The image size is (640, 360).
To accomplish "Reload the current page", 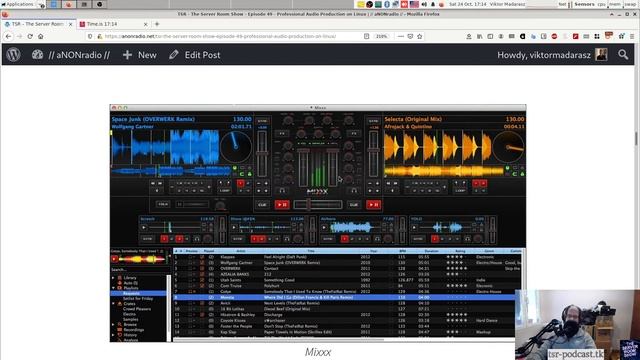I will pos(30,36).
